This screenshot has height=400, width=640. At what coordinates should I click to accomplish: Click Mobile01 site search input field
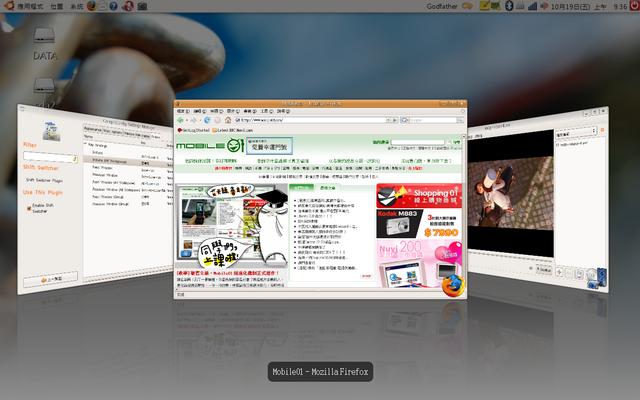418,142
